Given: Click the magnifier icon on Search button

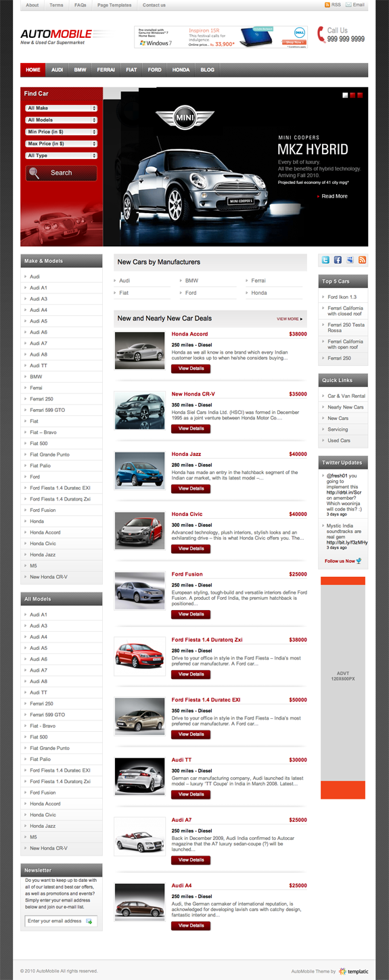Looking at the screenshot, I should click(35, 172).
